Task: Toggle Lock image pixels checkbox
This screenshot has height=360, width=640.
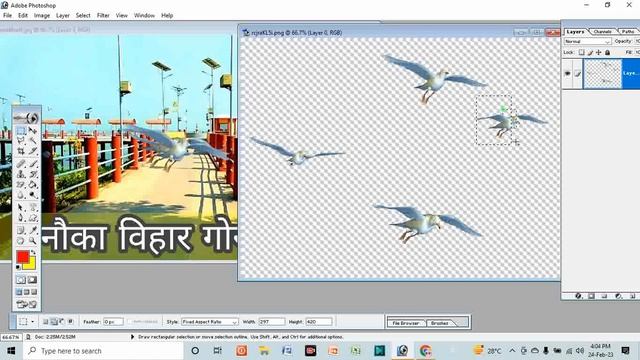Action: pyautogui.click(x=590, y=53)
